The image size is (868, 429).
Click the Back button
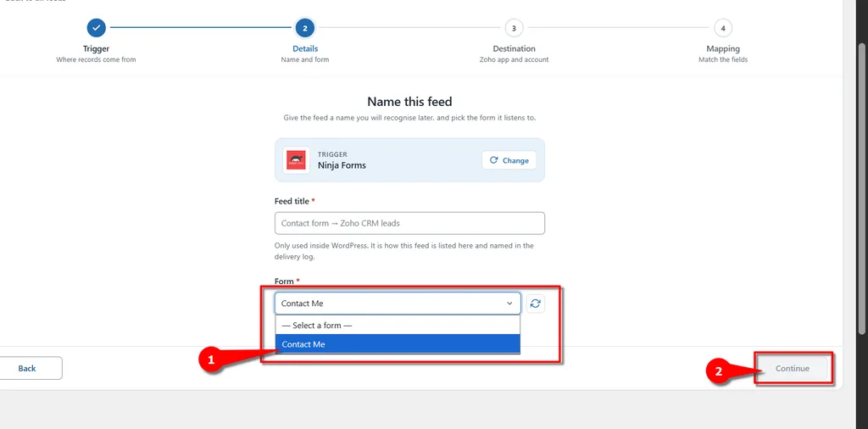[x=27, y=368]
